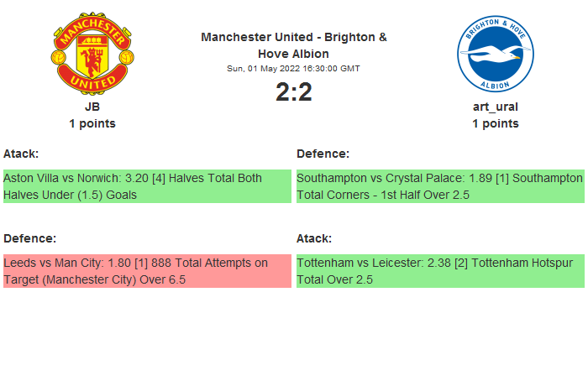Click the Defence heading above Leeds bet
This screenshot has height=386, width=588.
(29, 238)
